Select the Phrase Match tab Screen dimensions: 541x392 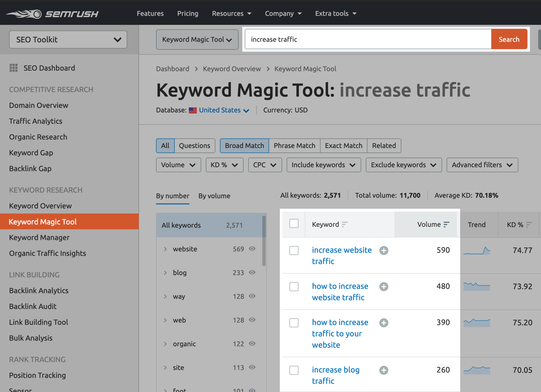pos(294,146)
